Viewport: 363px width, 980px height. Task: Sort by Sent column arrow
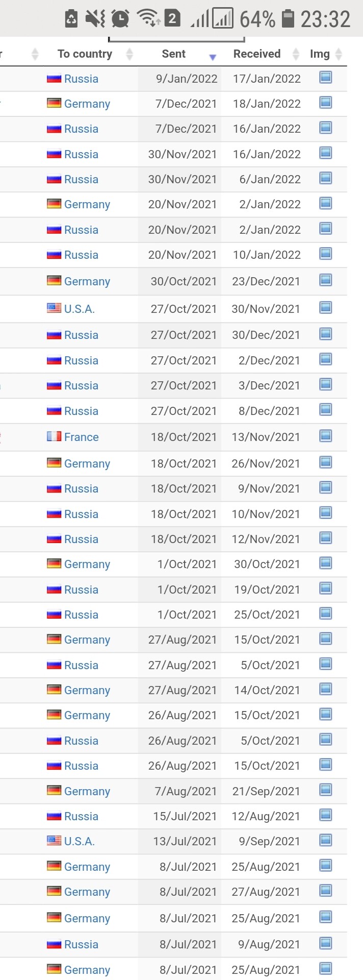point(213,57)
